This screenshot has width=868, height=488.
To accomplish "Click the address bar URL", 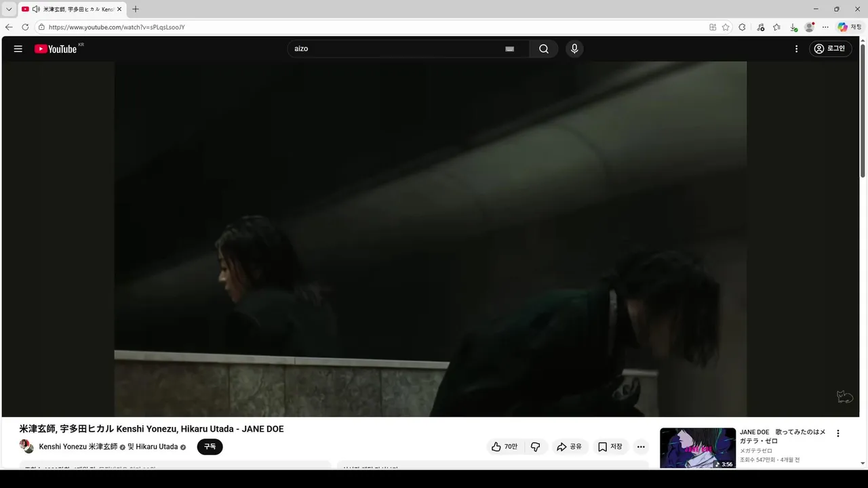I will coord(117,27).
